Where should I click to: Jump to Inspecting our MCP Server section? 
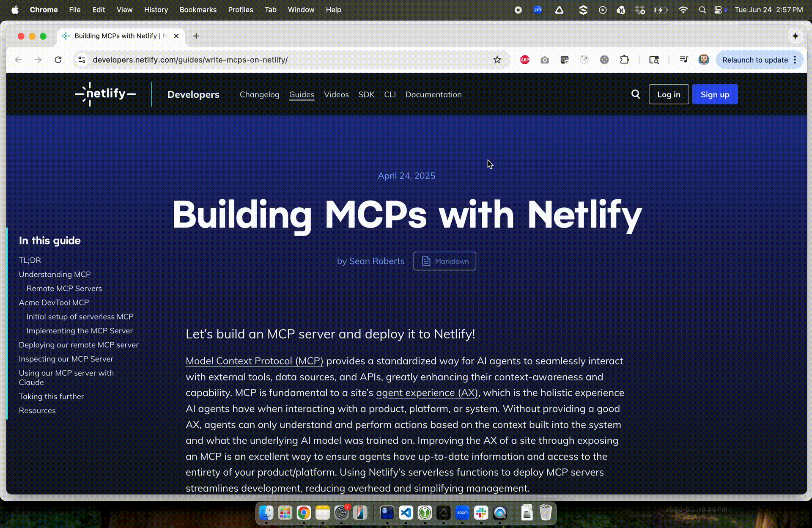tap(66, 359)
